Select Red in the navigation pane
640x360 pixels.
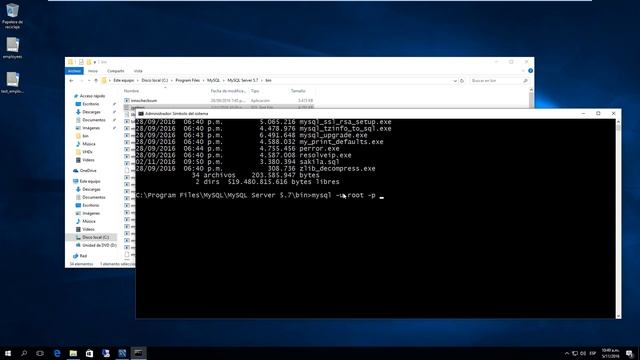point(83,256)
